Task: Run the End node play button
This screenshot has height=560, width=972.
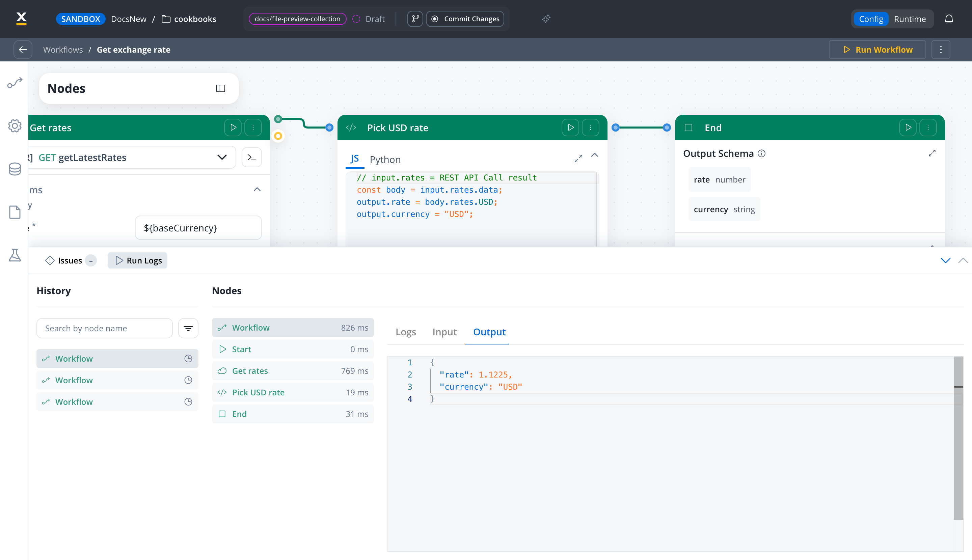Action: click(908, 128)
